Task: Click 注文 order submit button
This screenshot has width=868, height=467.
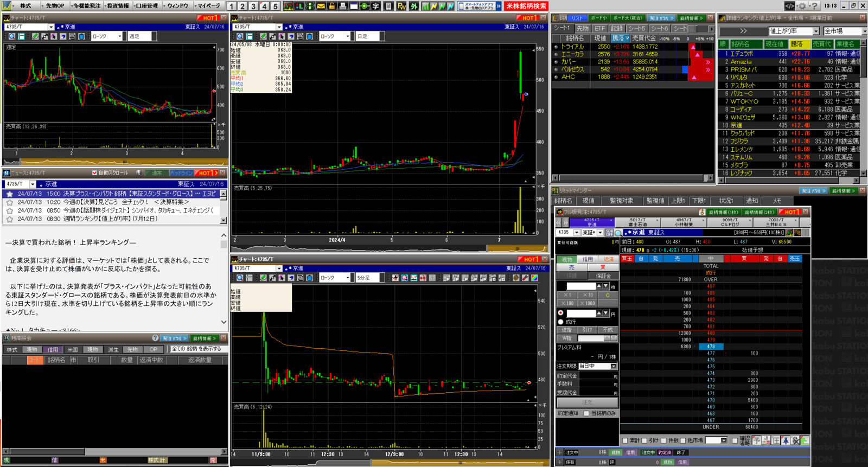Action: (x=587, y=402)
